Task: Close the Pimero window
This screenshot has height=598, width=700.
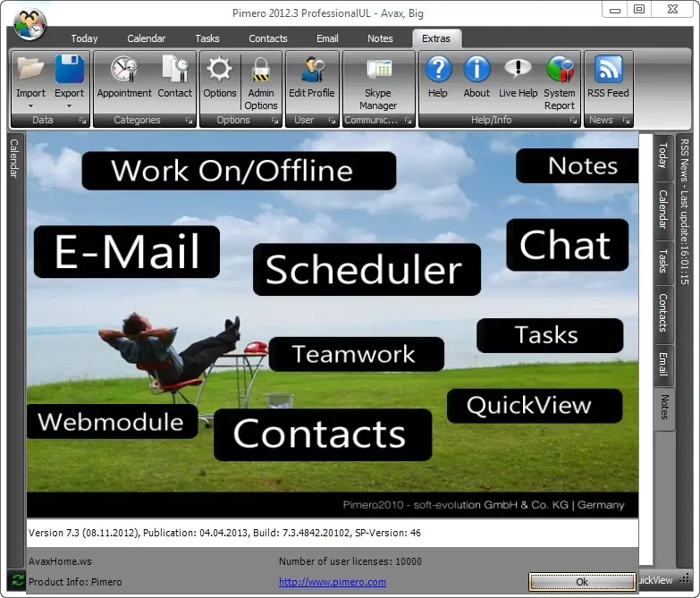Action: (x=673, y=9)
